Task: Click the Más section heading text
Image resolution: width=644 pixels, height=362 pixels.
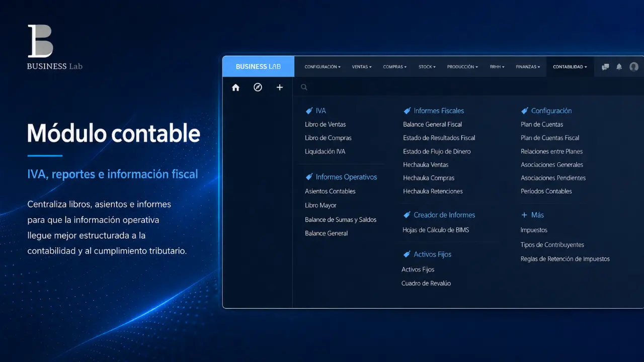Action: click(537, 215)
